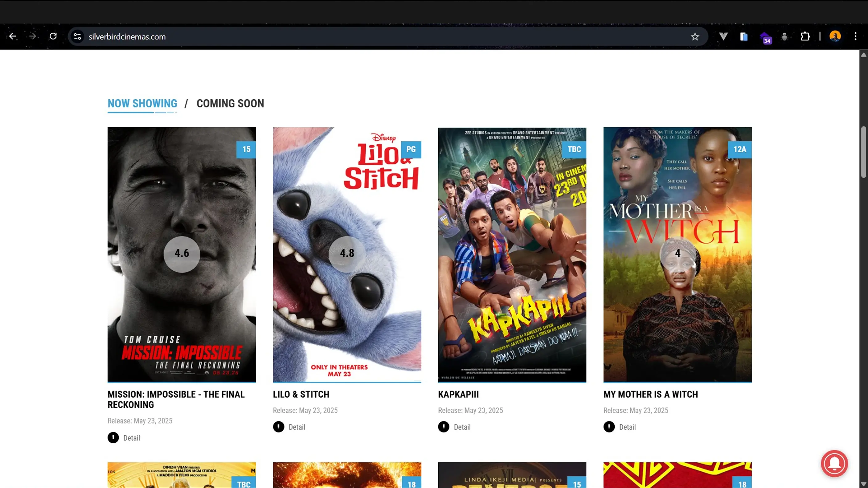868x488 pixels.
Task: Click KAPKAPIII release date text
Action: click(470, 411)
